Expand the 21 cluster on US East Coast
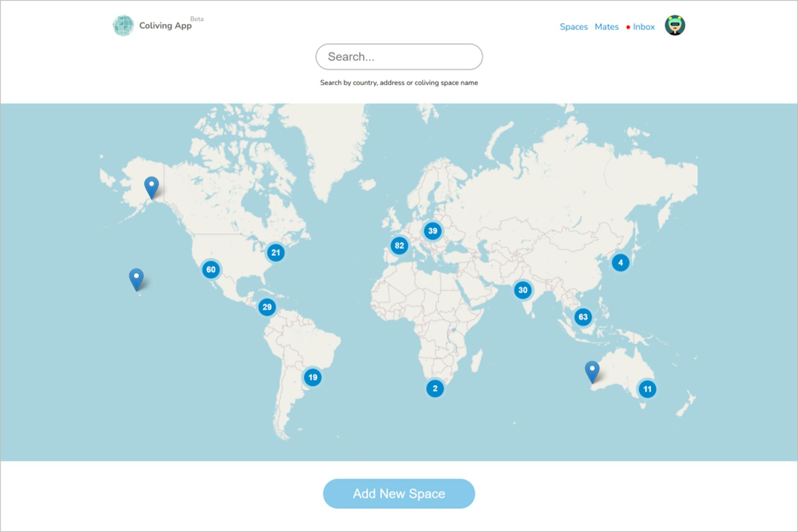This screenshot has width=798, height=532. tap(276, 253)
